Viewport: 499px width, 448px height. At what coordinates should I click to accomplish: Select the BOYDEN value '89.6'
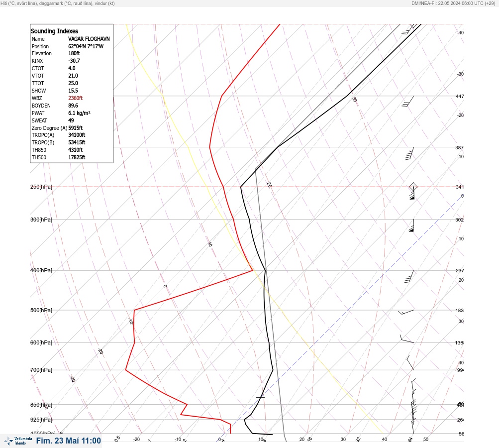click(73, 106)
